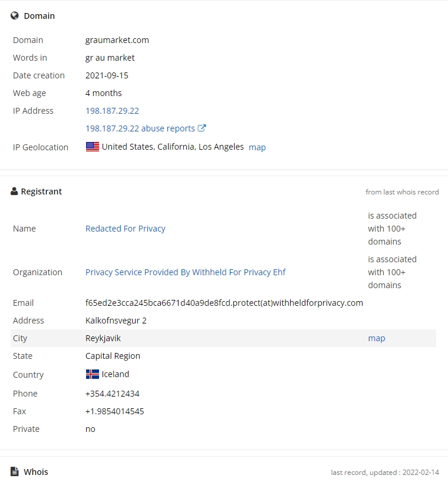This screenshot has width=448, height=482.
Task: Click the registrant protected email address
Action: coord(224,303)
